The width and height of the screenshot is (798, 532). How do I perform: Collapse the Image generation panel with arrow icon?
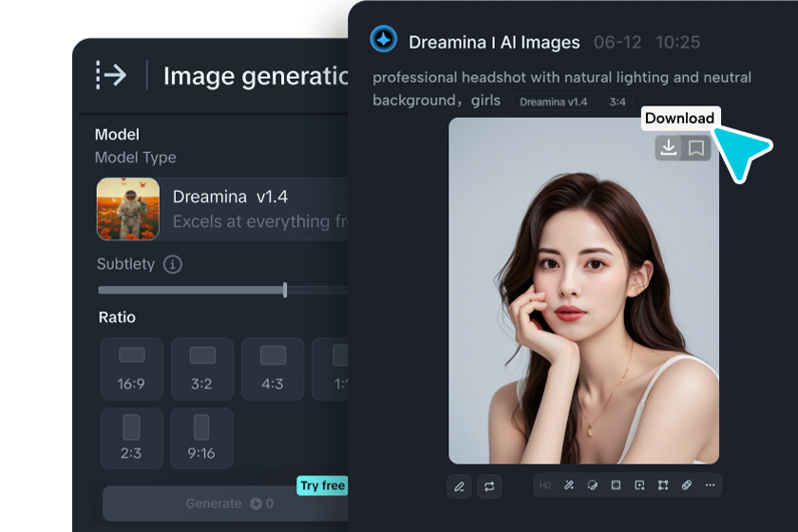click(111, 75)
